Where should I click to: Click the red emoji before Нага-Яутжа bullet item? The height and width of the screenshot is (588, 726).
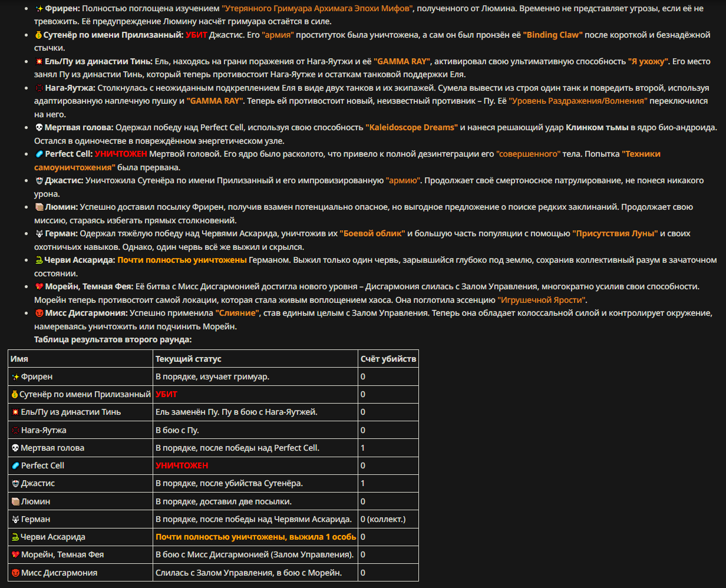39,88
